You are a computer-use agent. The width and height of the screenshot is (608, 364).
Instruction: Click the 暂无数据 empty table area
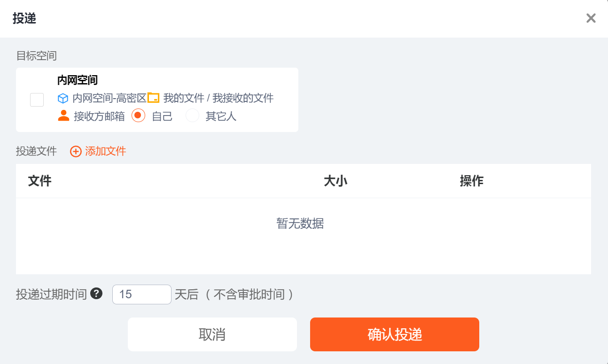tap(300, 224)
